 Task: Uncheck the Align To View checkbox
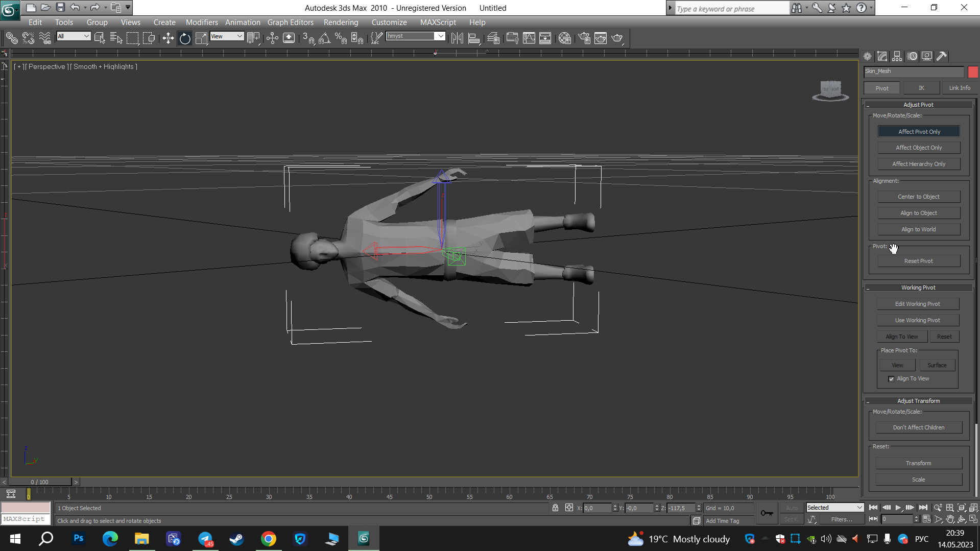pyautogui.click(x=891, y=379)
